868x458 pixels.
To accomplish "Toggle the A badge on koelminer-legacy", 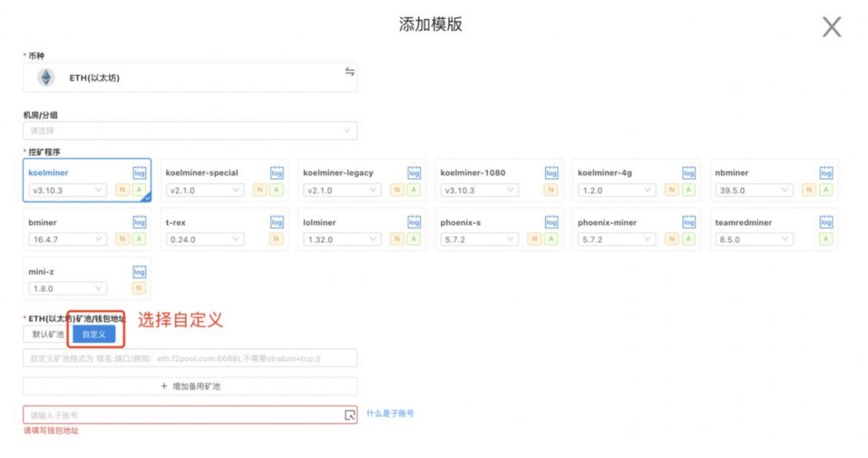I will coord(414,190).
